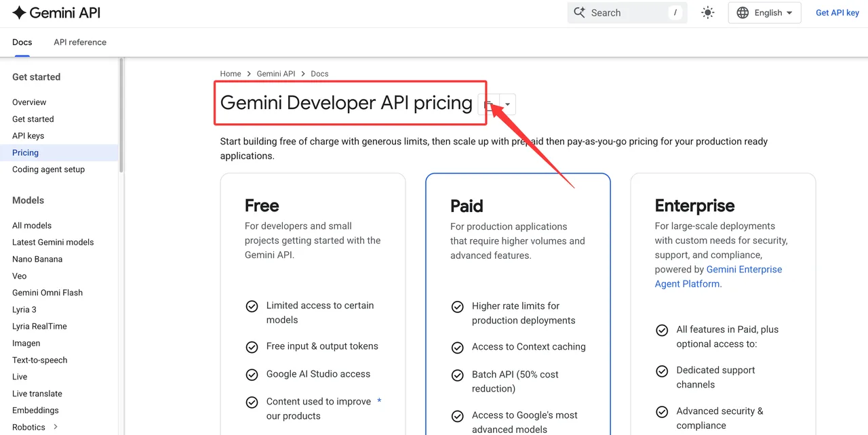Viewport: 868px width, 435px height.
Task: Open the dropdown arrow beside page title
Action: tap(508, 104)
